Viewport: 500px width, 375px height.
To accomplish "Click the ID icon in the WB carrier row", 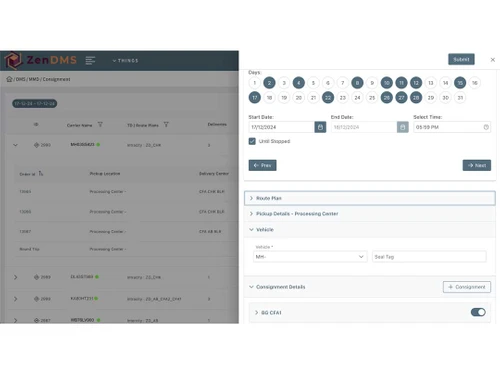I will 36,320.
